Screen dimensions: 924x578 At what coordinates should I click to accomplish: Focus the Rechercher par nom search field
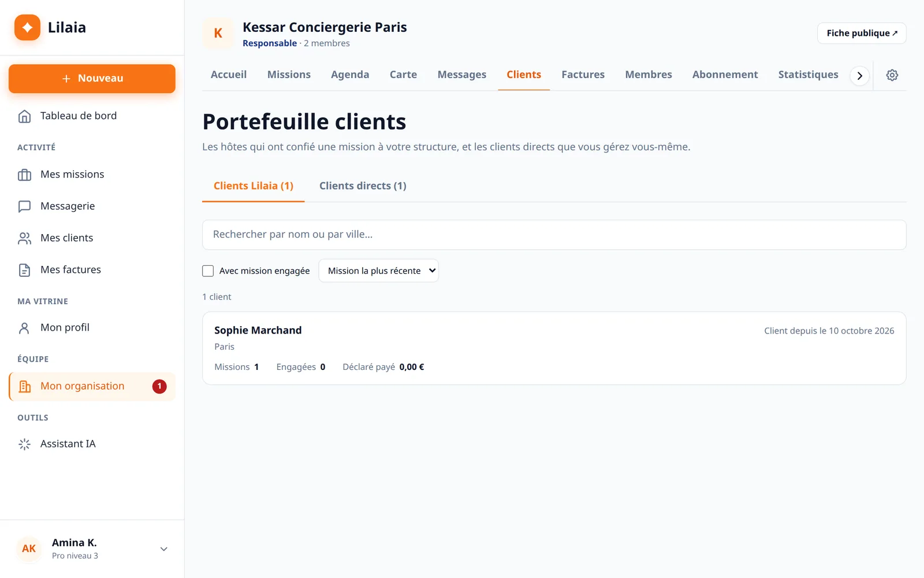pyautogui.click(x=554, y=235)
